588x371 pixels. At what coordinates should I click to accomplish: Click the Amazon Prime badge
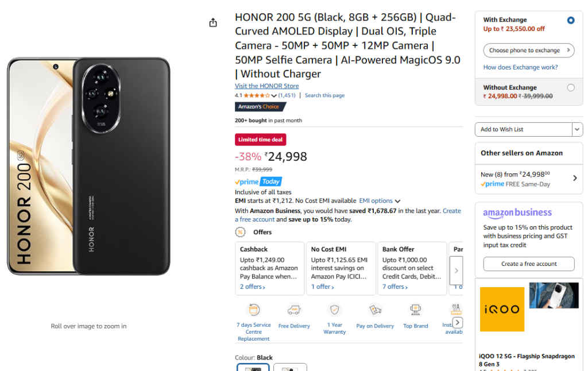[x=248, y=181]
